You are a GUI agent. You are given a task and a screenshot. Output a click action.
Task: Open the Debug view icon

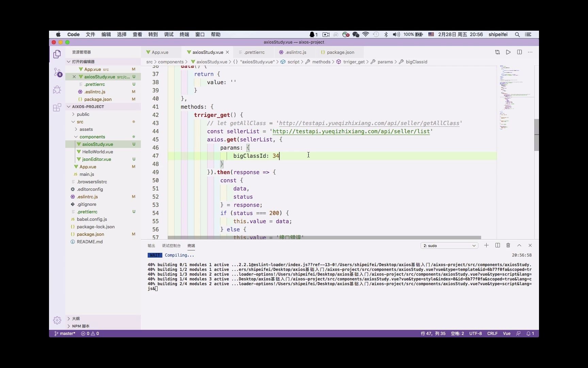[x=57, y=90]
